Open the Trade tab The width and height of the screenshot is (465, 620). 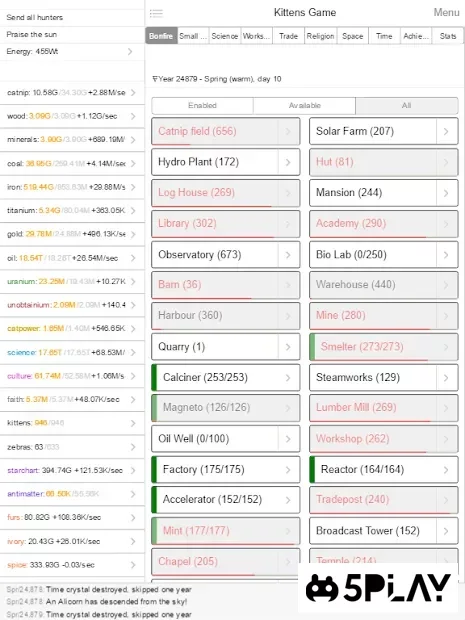pos(288,36)
